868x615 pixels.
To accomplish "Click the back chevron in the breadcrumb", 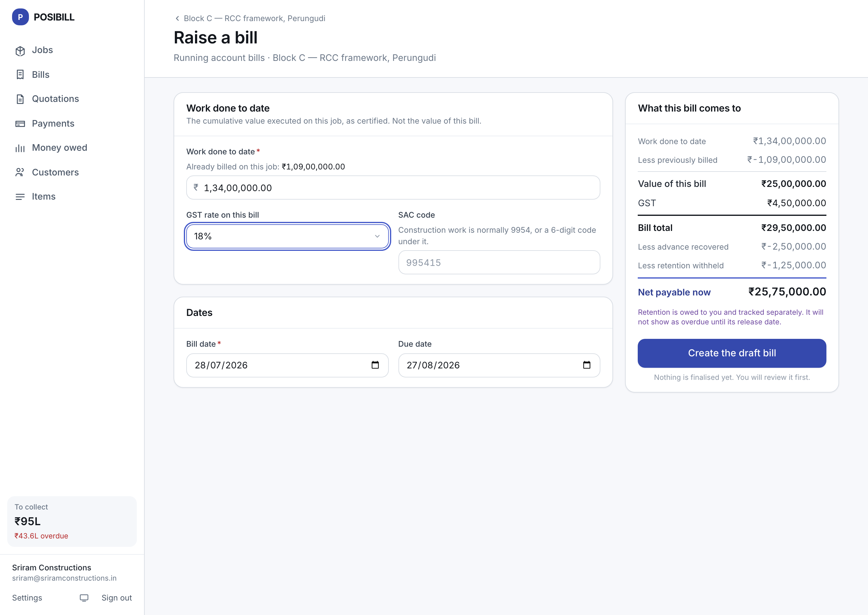I will [177, 18].
